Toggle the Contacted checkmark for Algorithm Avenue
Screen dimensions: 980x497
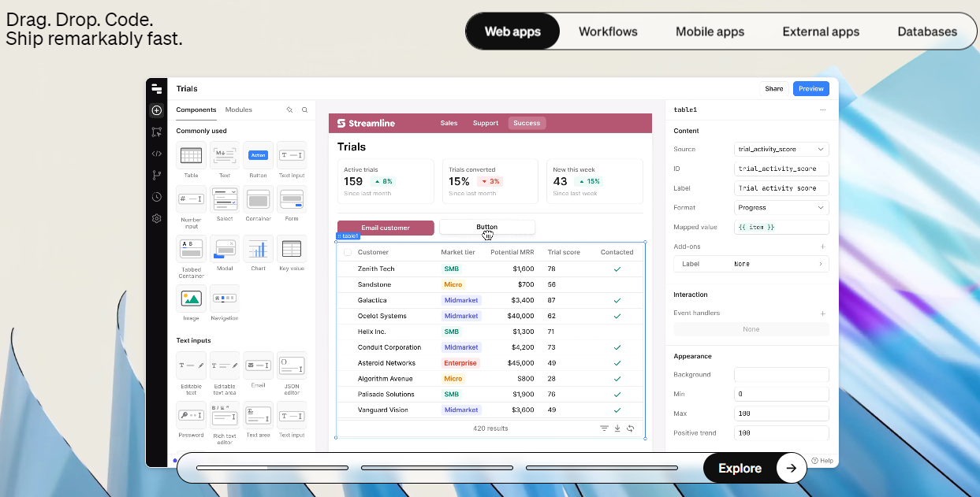(617, 379)
